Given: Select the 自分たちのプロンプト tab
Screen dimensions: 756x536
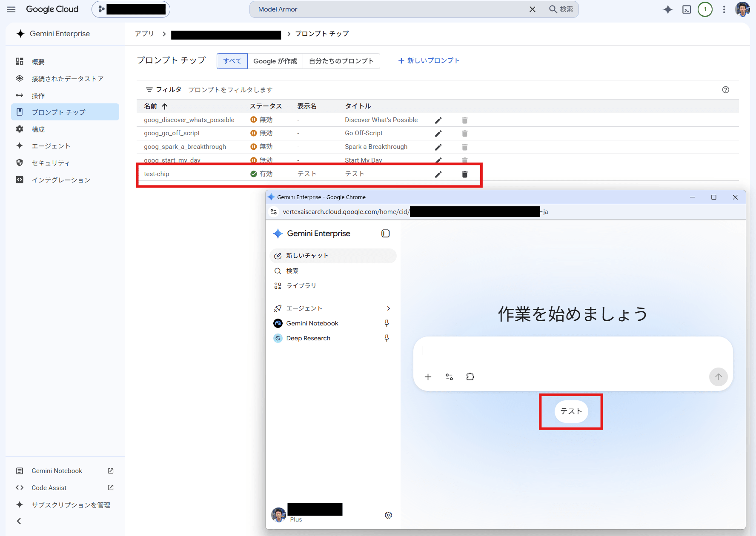Looking at the screenshot, I should [341, 61].
